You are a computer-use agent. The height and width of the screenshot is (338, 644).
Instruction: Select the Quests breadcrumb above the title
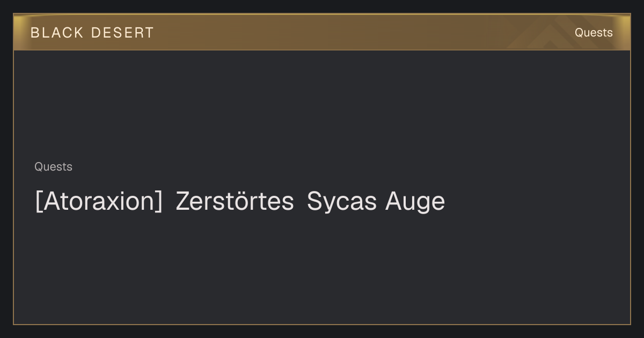[x=53, y=167]
